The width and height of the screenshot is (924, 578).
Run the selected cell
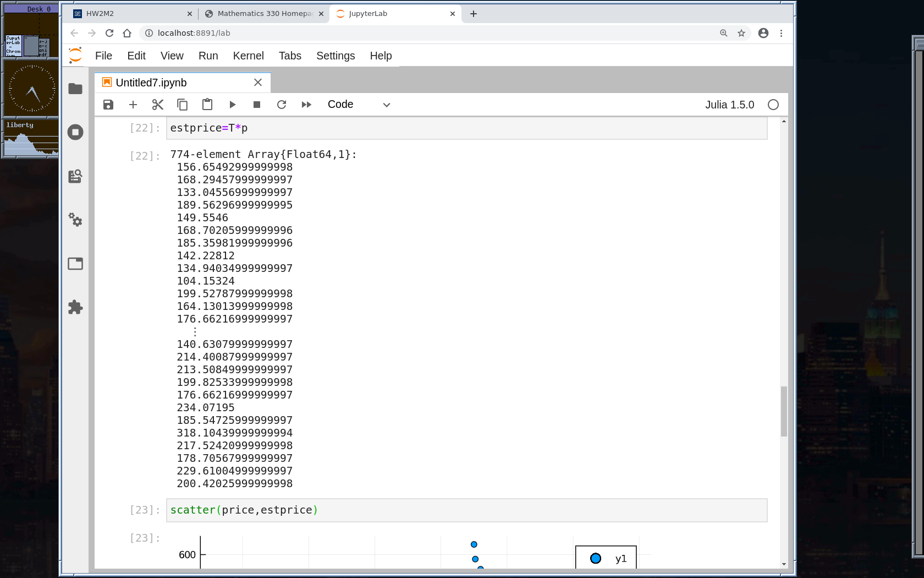tap(232, 105)
